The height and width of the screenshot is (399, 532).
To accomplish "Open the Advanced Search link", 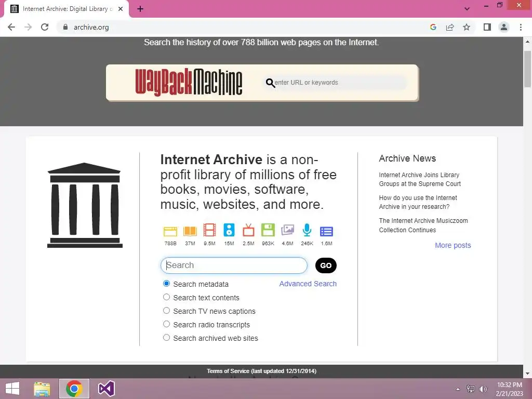I will 308,284.
